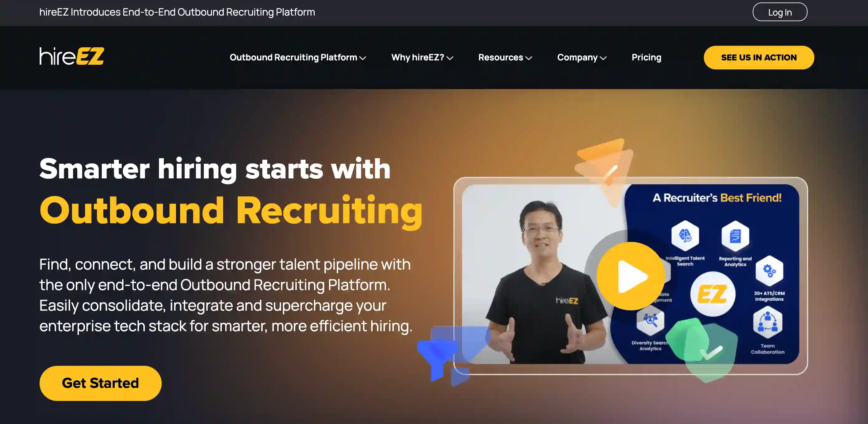This screenshot has height=424, width=868.
Task: Click the Intelligent Talent Search hexagon icon
Action: 685,235
